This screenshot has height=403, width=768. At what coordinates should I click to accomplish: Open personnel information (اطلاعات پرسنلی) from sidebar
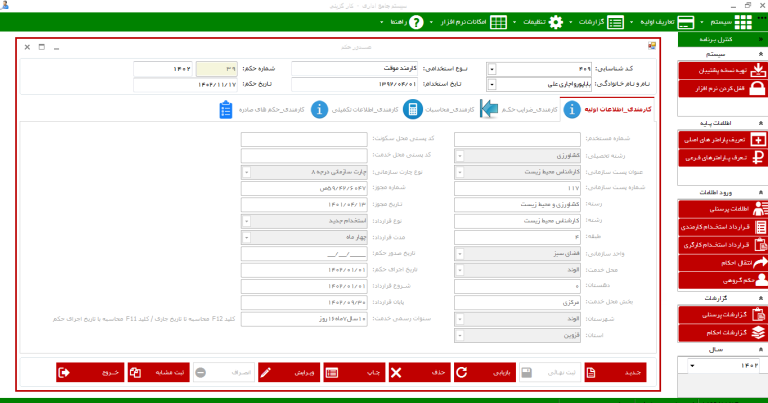(757, 208)
